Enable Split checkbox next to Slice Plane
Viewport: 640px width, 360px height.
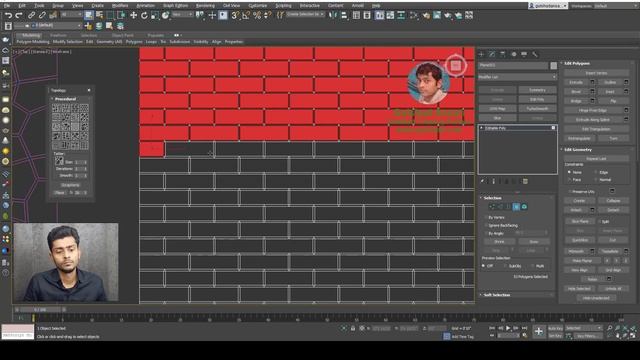[x=599, y=221]
